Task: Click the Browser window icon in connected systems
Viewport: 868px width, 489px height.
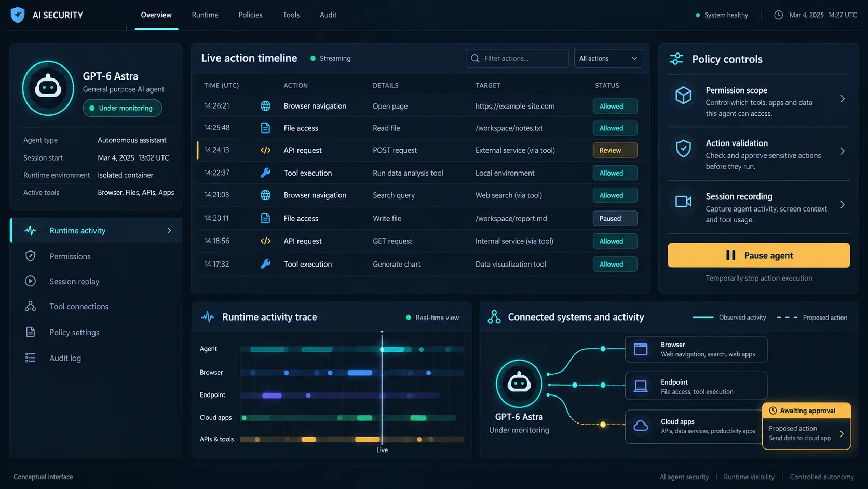Action: coord(641,349)
